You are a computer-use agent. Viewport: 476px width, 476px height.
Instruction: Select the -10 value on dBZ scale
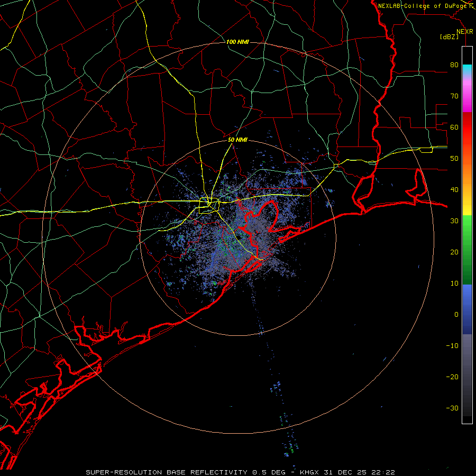click(x=452, y=346)
